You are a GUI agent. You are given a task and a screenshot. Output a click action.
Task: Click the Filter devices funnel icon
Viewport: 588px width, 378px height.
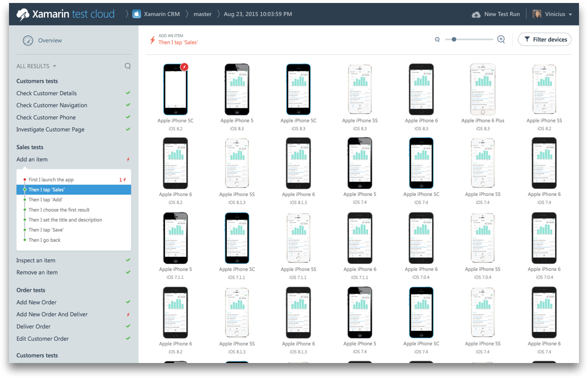coord(527,39)
